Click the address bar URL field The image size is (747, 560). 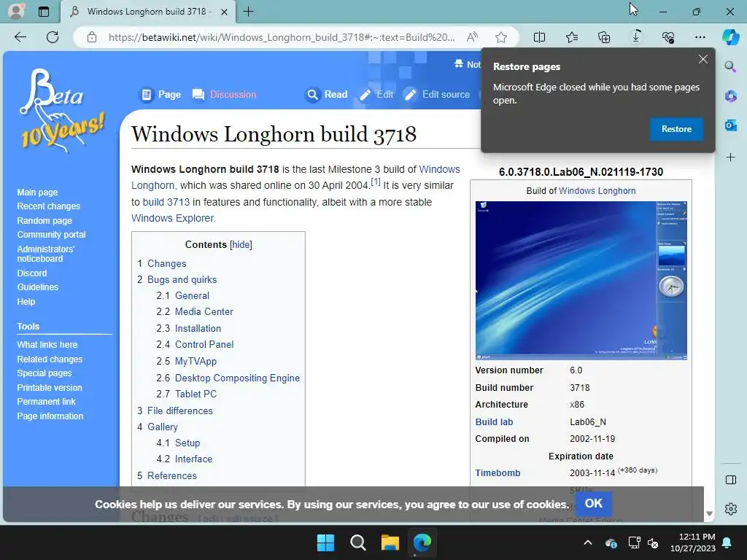pyautogui.click(x=281, y=37)
